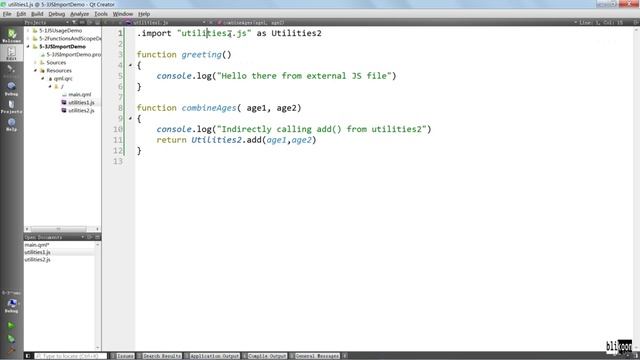Open the File menu
Viewport: 640px width, 360px height.
7,14
